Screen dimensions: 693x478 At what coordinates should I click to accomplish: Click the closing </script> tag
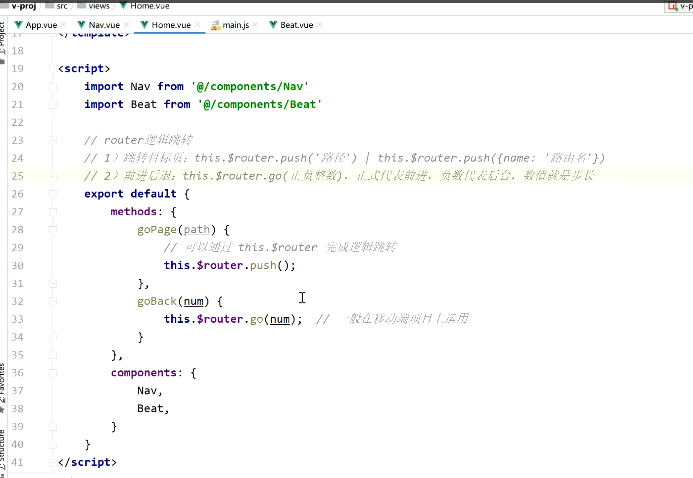click(88, 462)
